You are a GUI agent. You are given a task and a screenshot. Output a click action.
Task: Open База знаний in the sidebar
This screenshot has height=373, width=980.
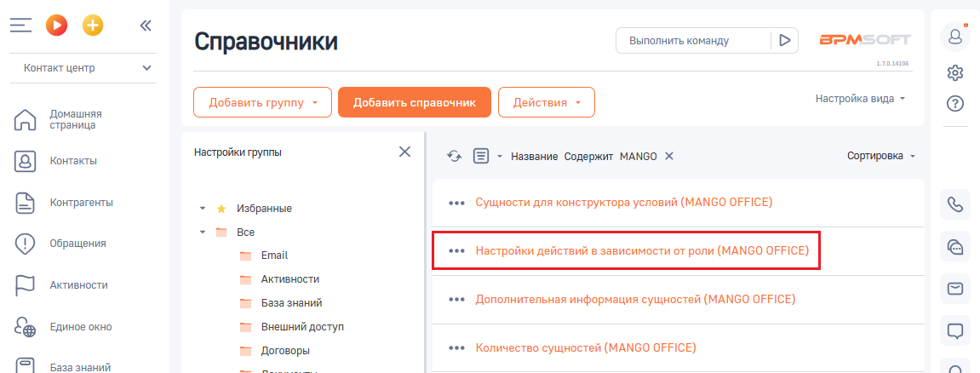(80, 367)
